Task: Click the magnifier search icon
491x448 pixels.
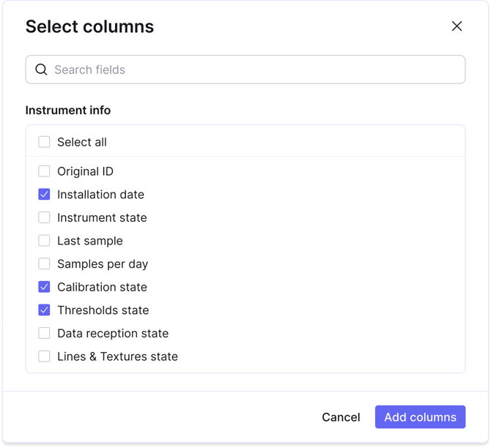Action: (42, 70)
